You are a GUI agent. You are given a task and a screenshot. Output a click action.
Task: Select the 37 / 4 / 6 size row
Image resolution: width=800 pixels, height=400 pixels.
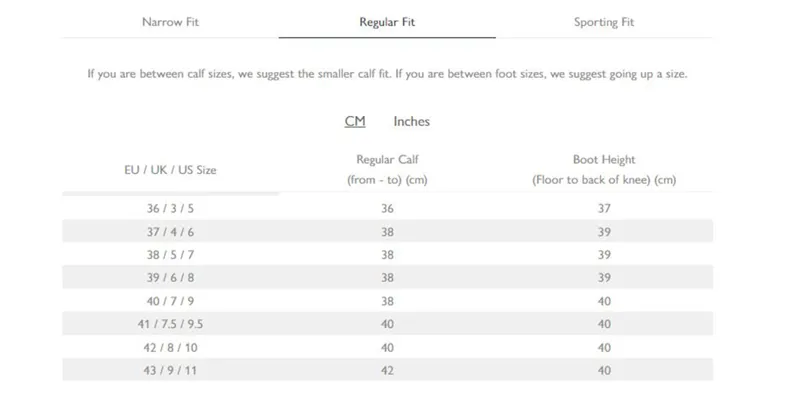388,232
